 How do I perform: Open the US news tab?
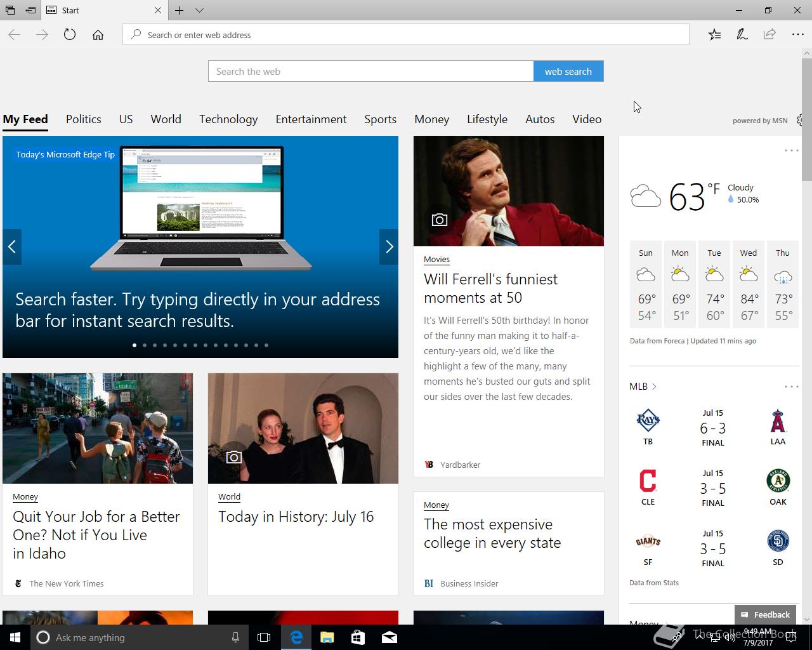coord(126,119)
